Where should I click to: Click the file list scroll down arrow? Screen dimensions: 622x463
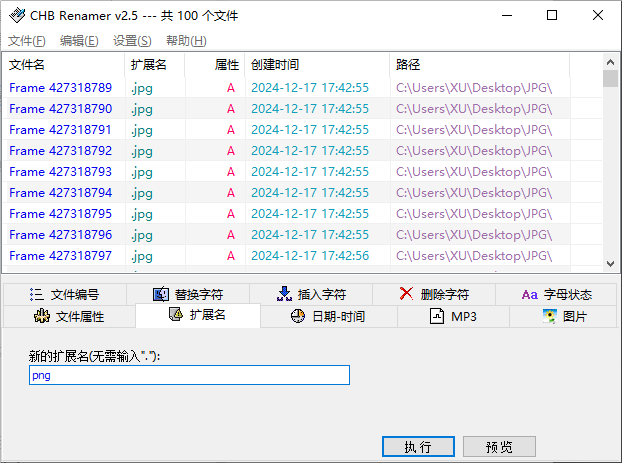(610, 264)
